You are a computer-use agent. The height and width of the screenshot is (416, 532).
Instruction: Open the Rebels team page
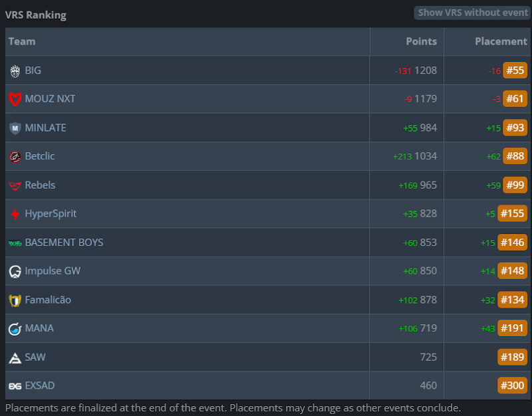pyautogui.click(x=40, y=185)
